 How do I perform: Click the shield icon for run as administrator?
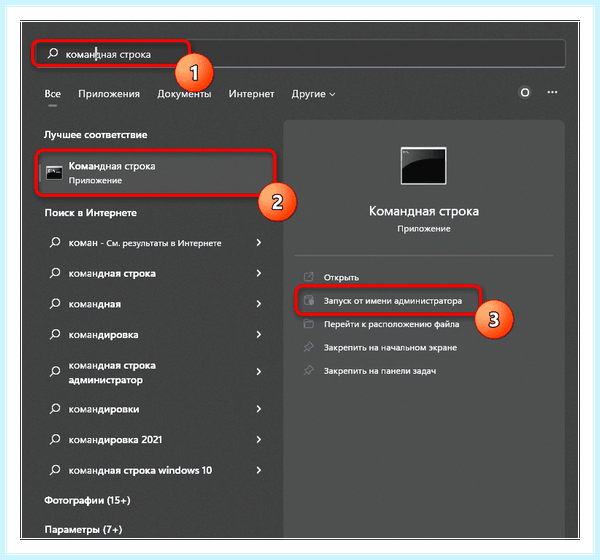[308, 300]
